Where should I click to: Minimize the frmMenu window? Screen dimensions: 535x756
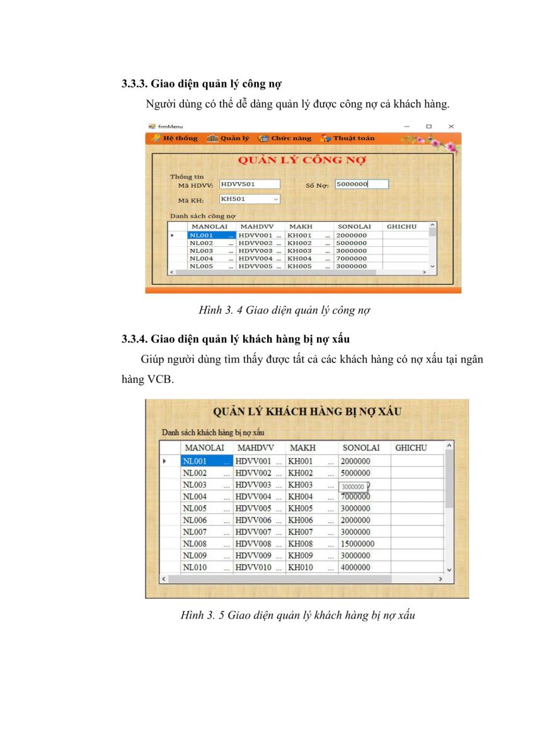click(407, 126)
